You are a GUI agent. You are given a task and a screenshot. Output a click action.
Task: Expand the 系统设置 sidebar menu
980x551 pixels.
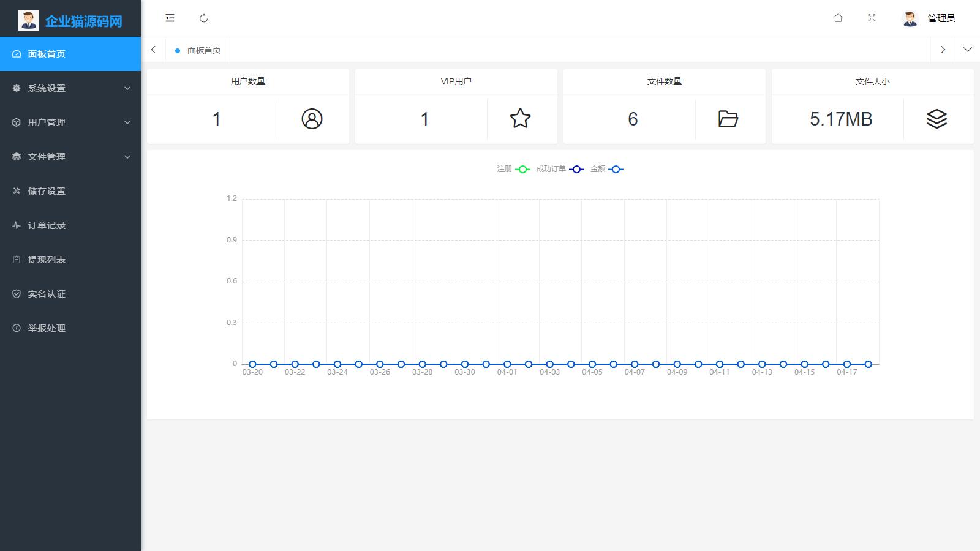[70, 88]
